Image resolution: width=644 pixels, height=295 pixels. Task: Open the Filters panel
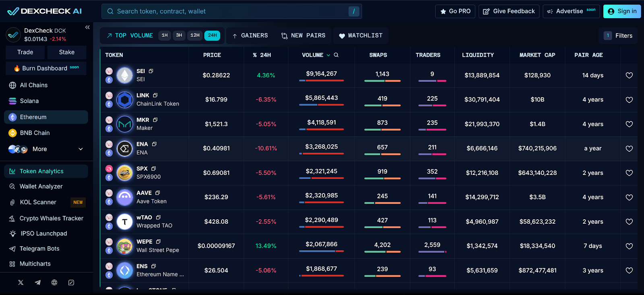coord(618,35)
